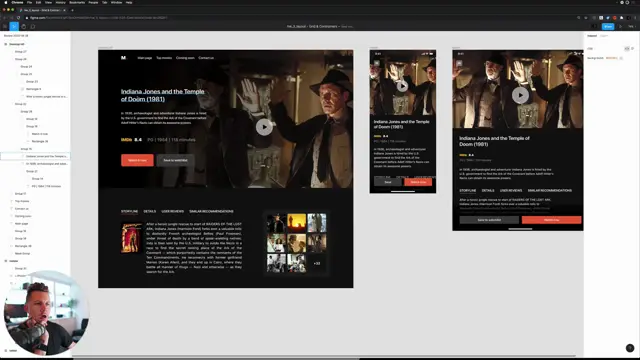Select the Rectangle 38 layer
Viewport: 640px width, 360px height.
pyautogui.click(x=23, y=246)
